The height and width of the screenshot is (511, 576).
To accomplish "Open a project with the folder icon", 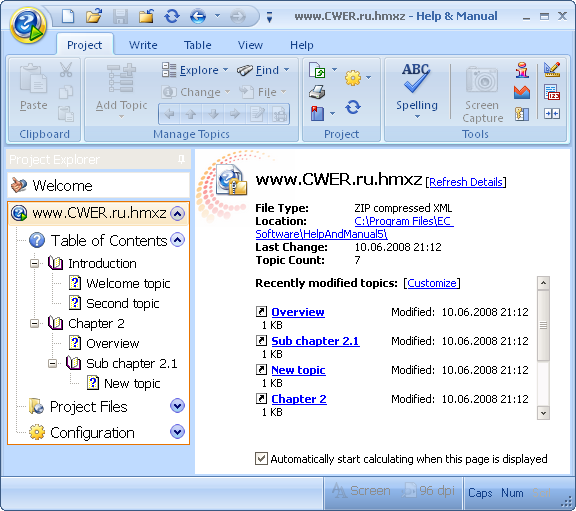I will 94,17.
